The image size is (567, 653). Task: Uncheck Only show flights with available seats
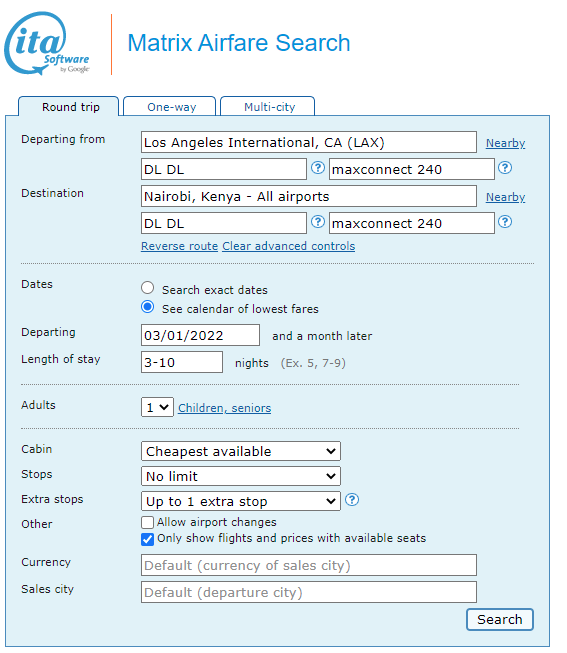[147, 539]
